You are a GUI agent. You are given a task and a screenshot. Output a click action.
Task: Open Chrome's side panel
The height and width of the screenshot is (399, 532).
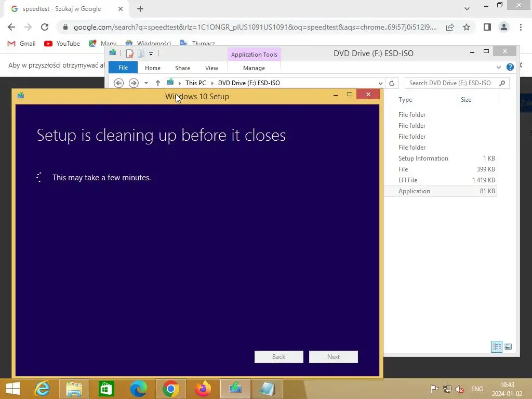(487, 27)
